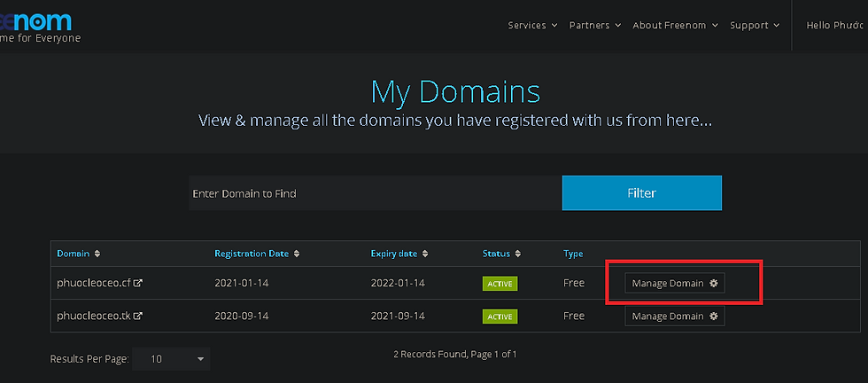Click the phuocleoceo.cf domain name

coord(94,283)
